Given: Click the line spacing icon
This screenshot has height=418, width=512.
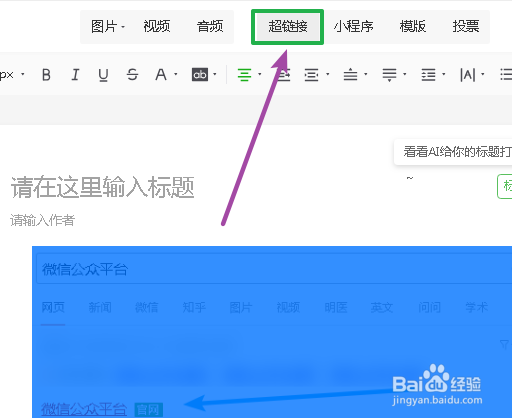Looking at the screenshot, I should (x=428, y=75).
